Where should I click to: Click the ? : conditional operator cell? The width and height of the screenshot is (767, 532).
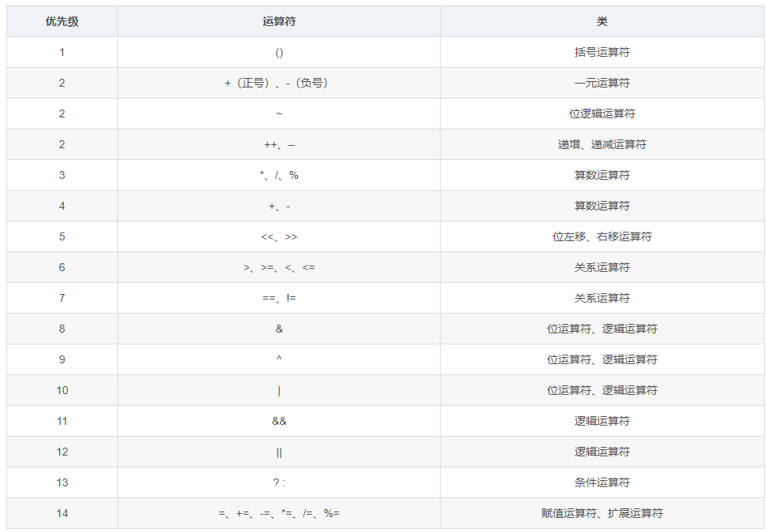point(279,482)
